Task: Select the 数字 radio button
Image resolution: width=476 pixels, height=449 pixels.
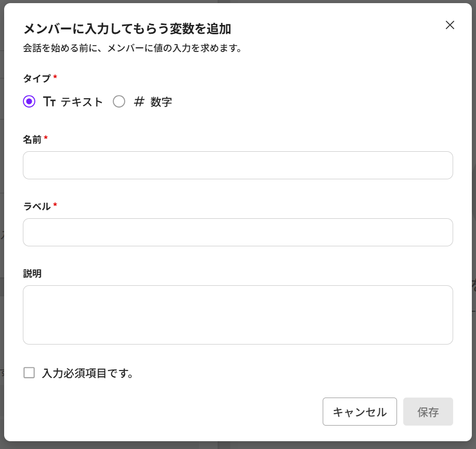Action: [119, 101]
